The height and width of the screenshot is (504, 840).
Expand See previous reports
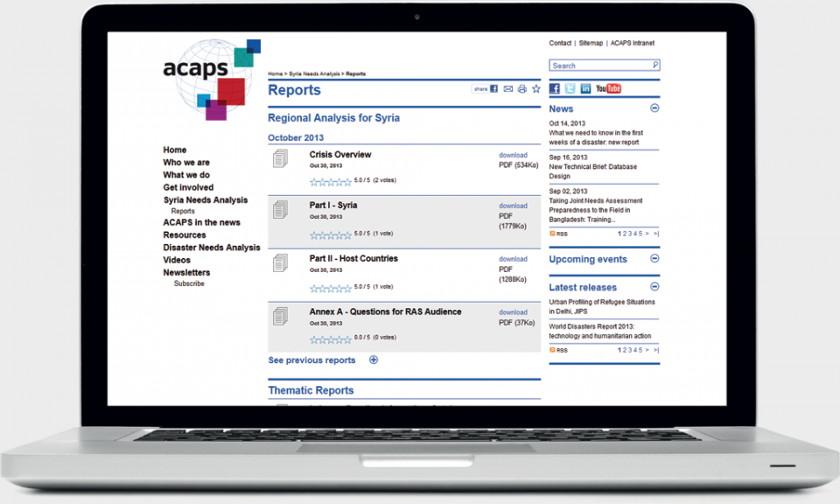coord(374,360)
